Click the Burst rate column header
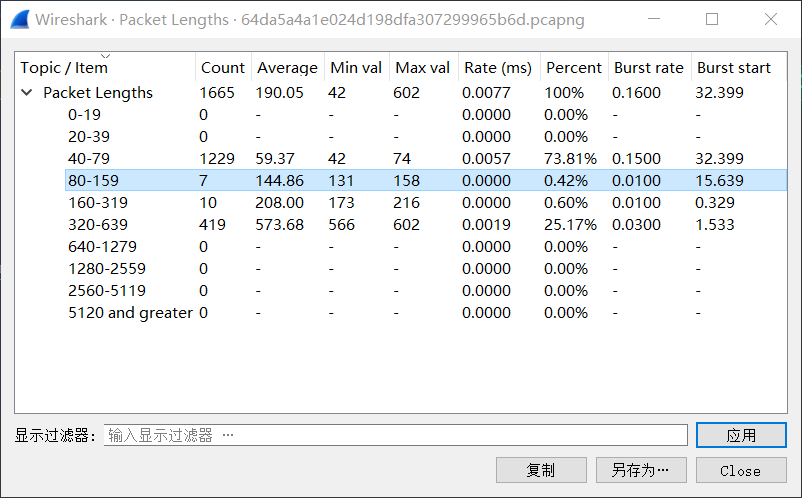 pyautogui.click(x=649, y=67)
